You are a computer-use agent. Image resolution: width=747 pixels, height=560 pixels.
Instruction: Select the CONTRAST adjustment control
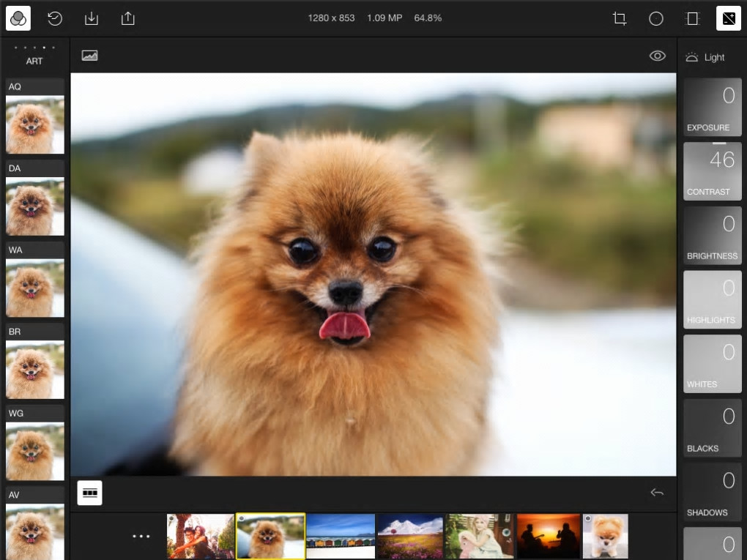tap(713, 171)
